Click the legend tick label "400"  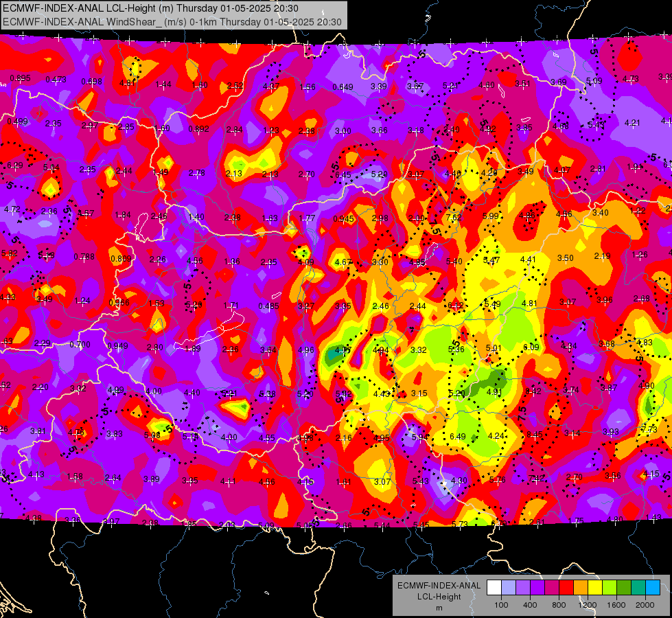click(x=530, y=605)
